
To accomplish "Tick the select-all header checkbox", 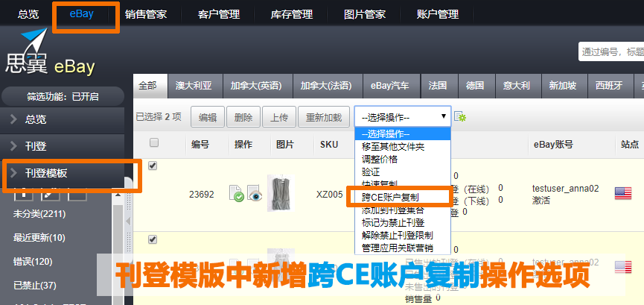I will pos(153,143).
